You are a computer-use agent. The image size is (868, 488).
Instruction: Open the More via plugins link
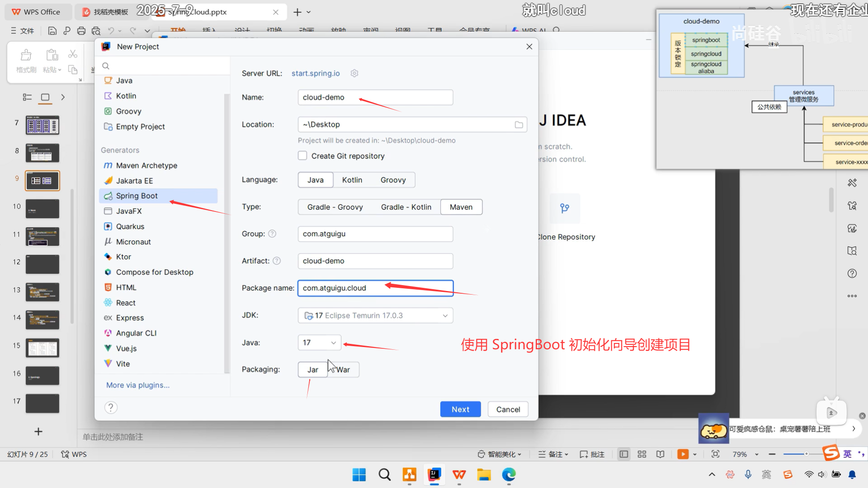(x=138, y=385)
